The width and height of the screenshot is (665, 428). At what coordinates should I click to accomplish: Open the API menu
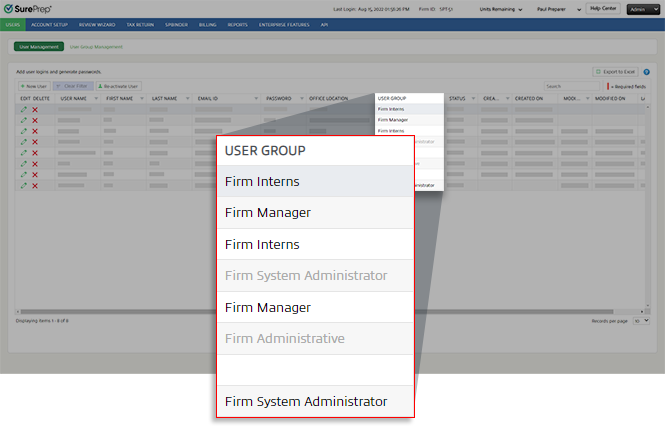click(324, 25)
